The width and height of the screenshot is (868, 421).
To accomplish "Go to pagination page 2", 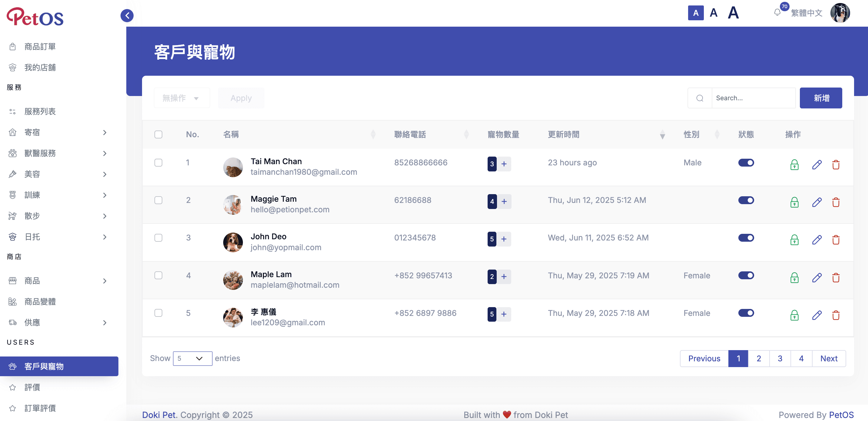I will coord(758,359).
